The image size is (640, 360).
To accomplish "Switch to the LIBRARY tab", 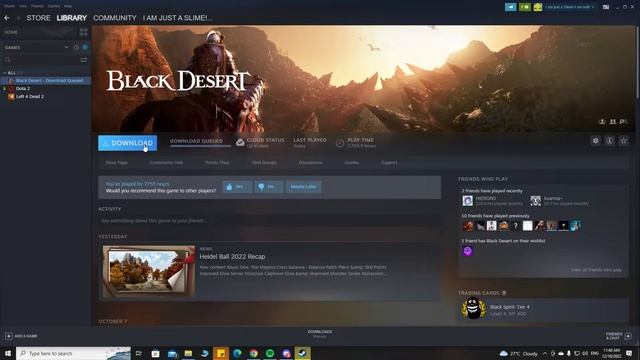I will 72,18.
